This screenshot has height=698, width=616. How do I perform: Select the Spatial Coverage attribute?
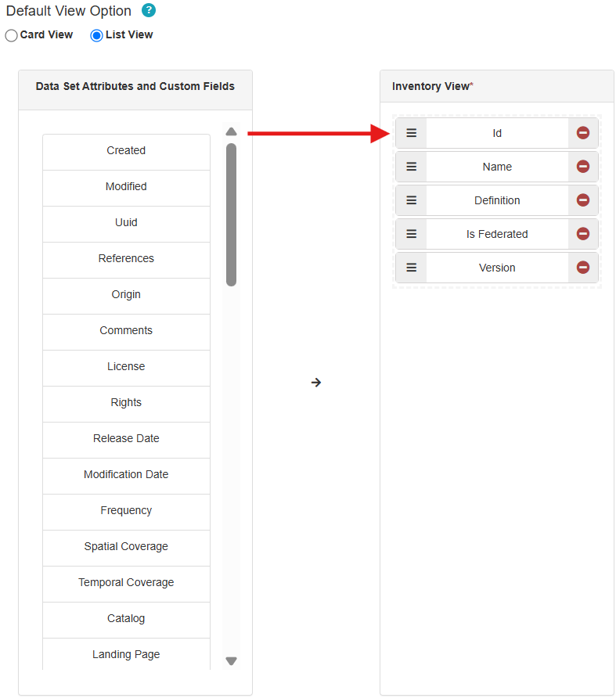[126, 547]
